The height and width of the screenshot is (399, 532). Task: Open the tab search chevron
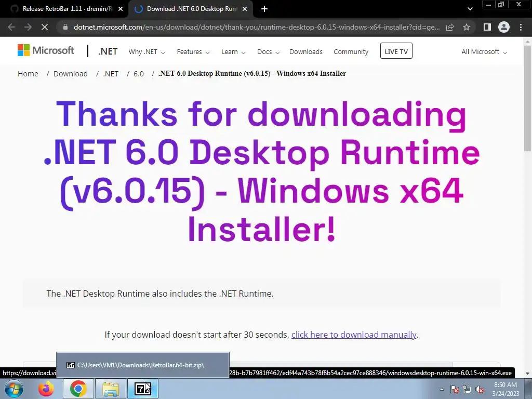[x=470, y=9]
